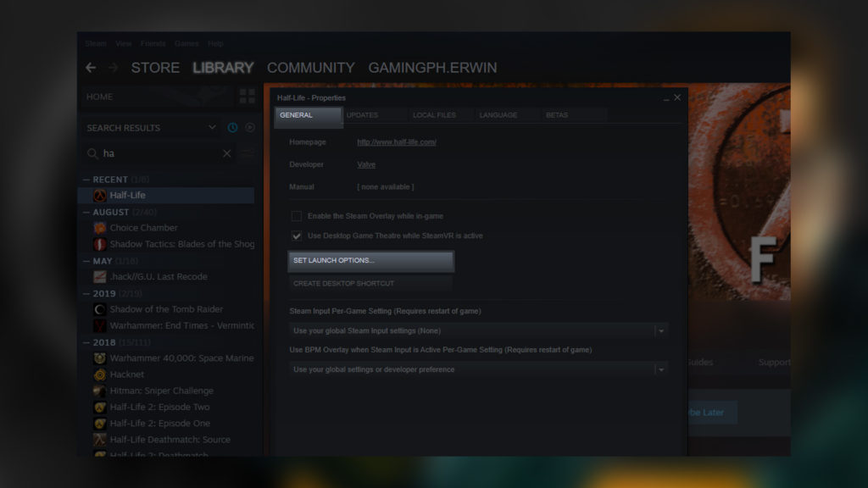Open the Help menu
Viewport: 868px width, 488px height.
click(x=215, y=43)
